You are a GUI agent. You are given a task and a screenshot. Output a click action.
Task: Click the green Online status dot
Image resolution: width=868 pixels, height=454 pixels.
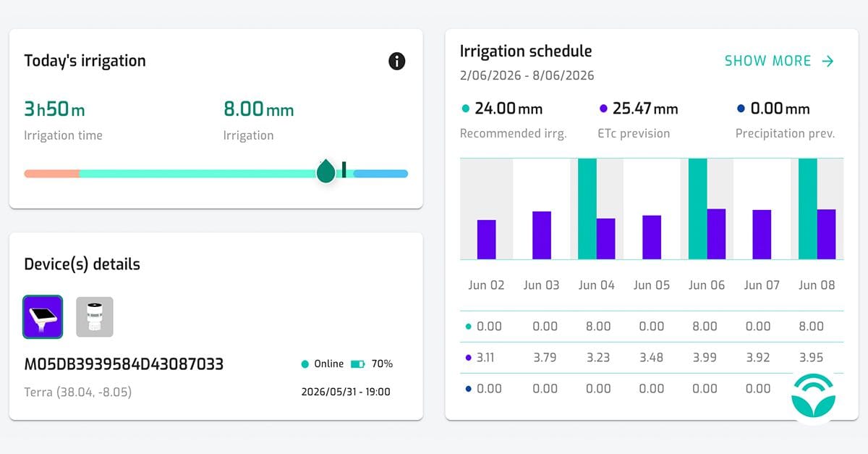pos(305,363)
